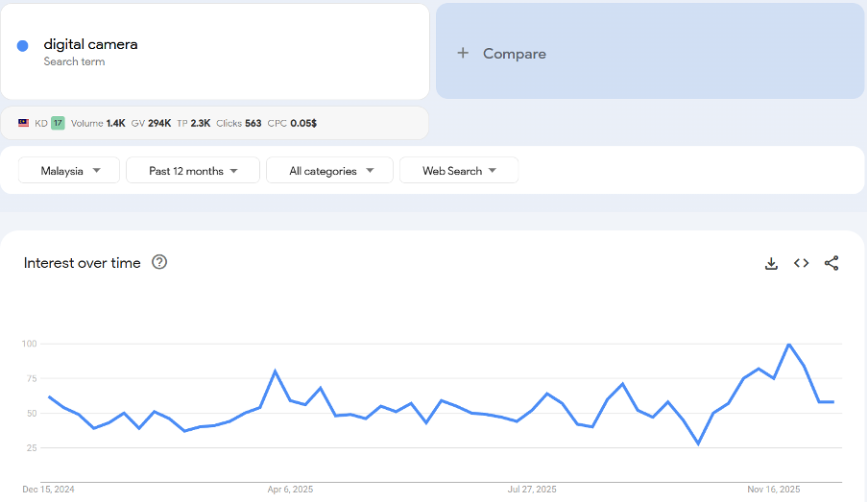
Task: Click the green KD 17 badge
Action: 58,123
